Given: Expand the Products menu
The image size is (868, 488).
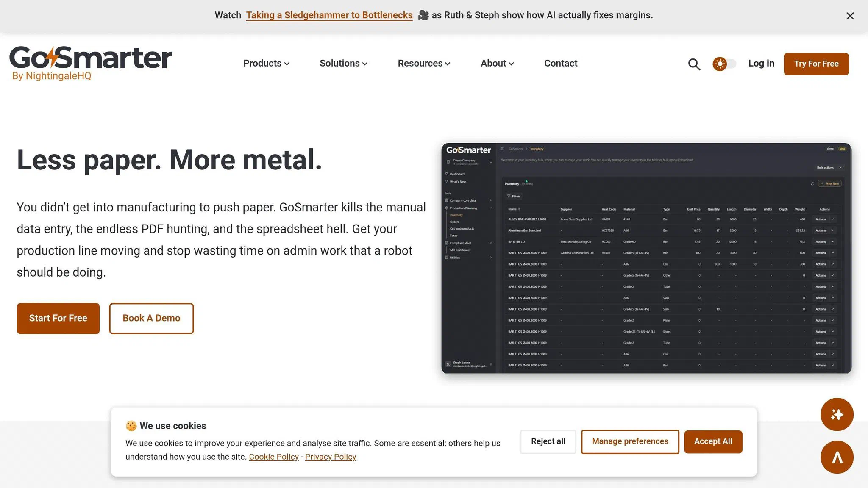Looking at the screenshot, I should [x=266, y=63].
